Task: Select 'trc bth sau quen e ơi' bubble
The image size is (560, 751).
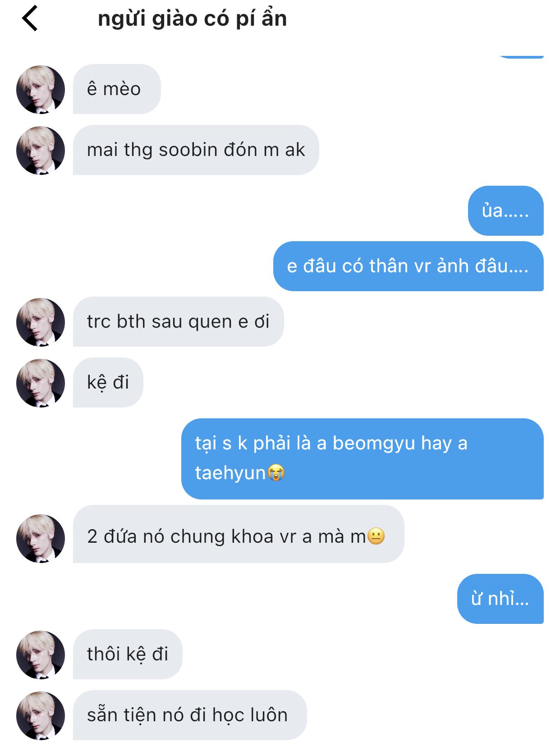Action: (179, 321)
